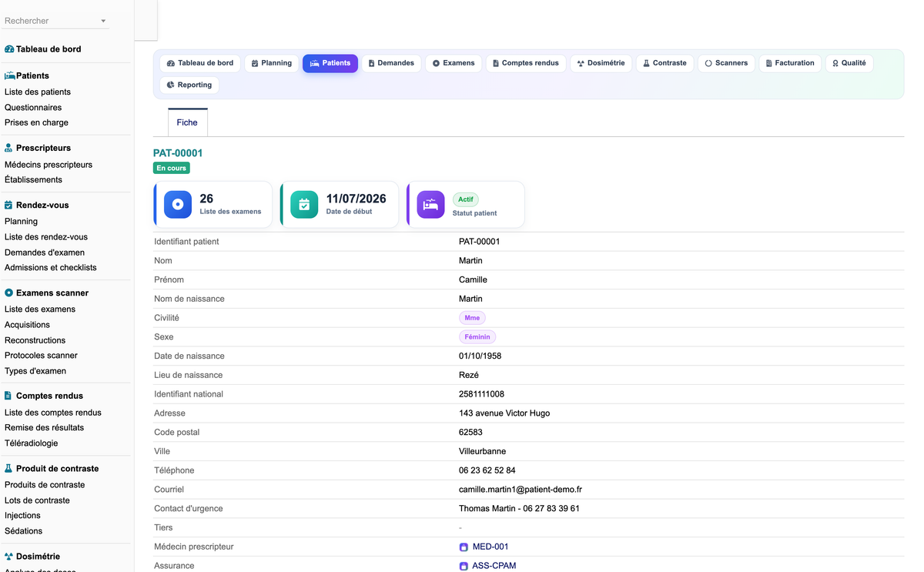The image size is (924, 572).
Task: Click the email camille.martin1@patient-demo.fr
Action: tap(521, 490)
